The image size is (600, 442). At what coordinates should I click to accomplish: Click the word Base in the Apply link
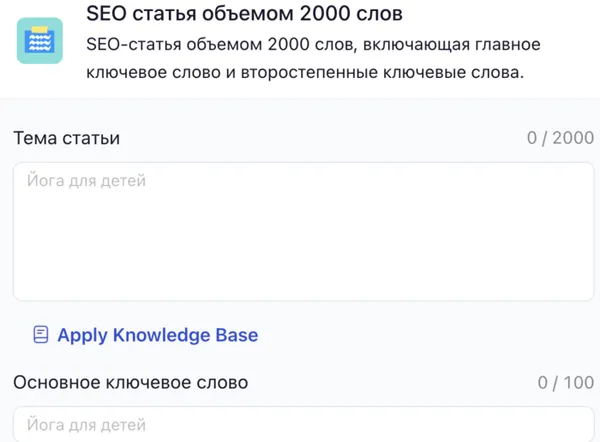tap(237, 335)
